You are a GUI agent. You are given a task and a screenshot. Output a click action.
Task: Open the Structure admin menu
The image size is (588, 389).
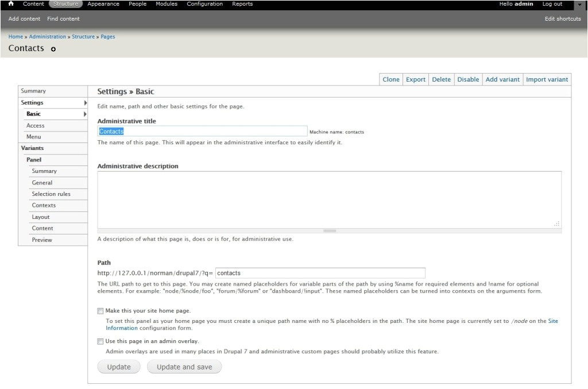[65, 4]
